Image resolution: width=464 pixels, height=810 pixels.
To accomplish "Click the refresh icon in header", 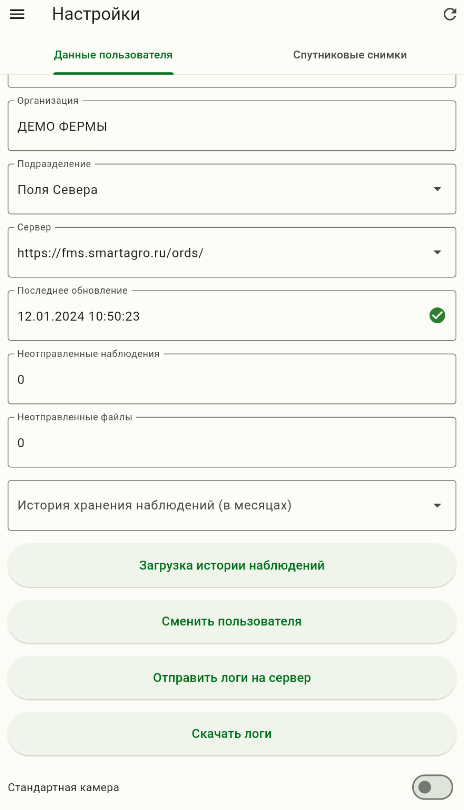I will coord(450,14).
